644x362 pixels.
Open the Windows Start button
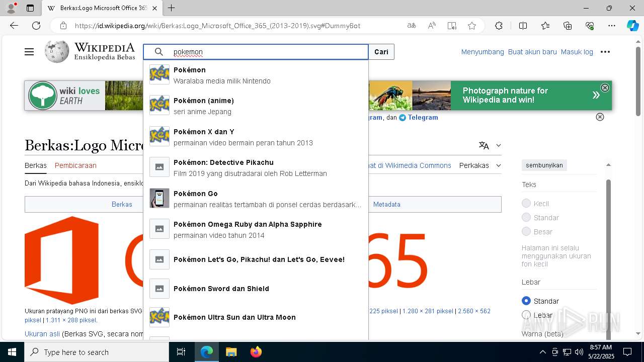(12, 352)
